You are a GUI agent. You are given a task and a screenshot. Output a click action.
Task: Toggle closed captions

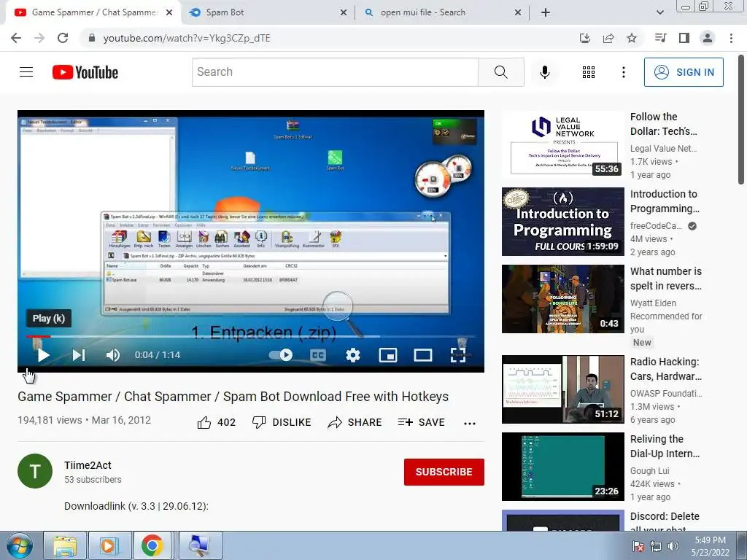(318, 355)
